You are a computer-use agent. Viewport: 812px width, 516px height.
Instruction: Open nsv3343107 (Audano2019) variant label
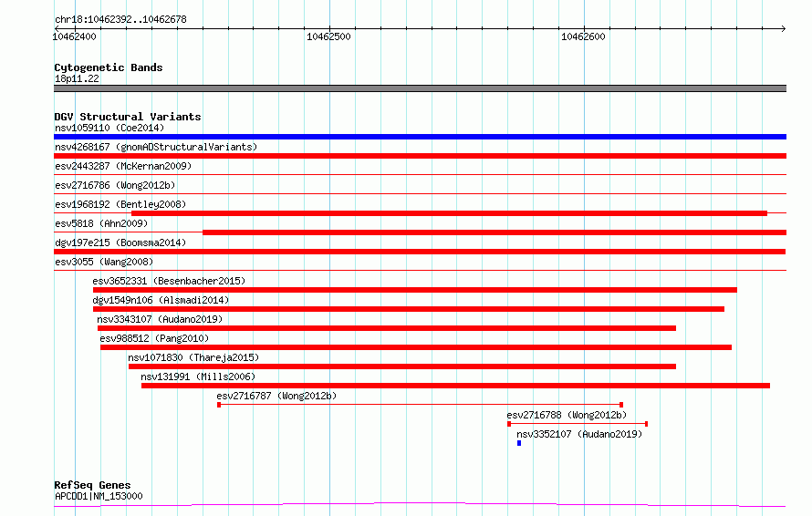coord(160,319)
